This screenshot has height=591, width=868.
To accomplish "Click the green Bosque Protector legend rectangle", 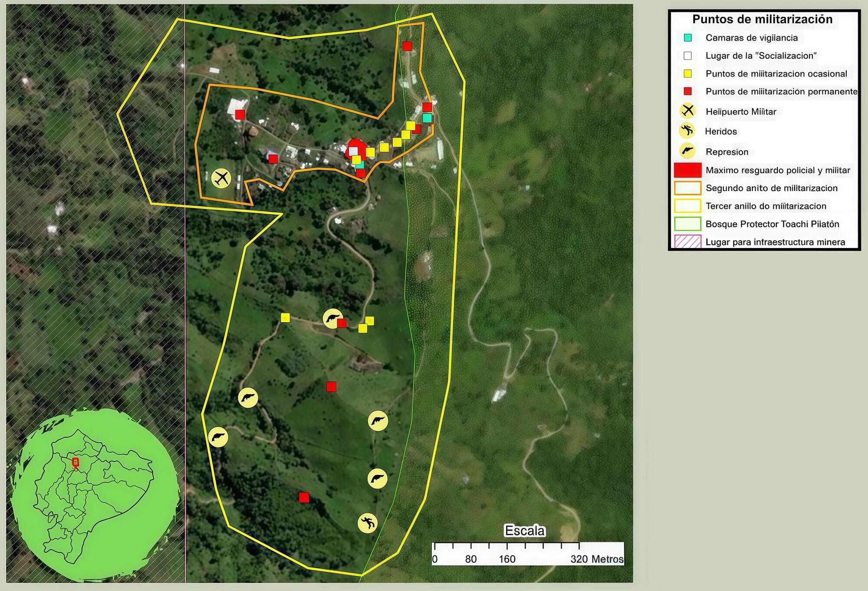I will coord(687,224).
